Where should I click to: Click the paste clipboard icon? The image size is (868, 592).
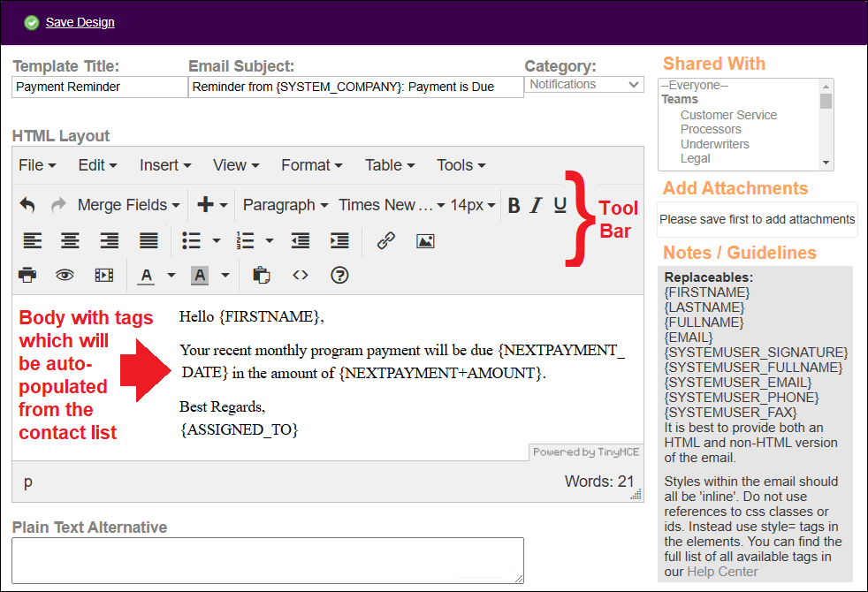[262, 275]
